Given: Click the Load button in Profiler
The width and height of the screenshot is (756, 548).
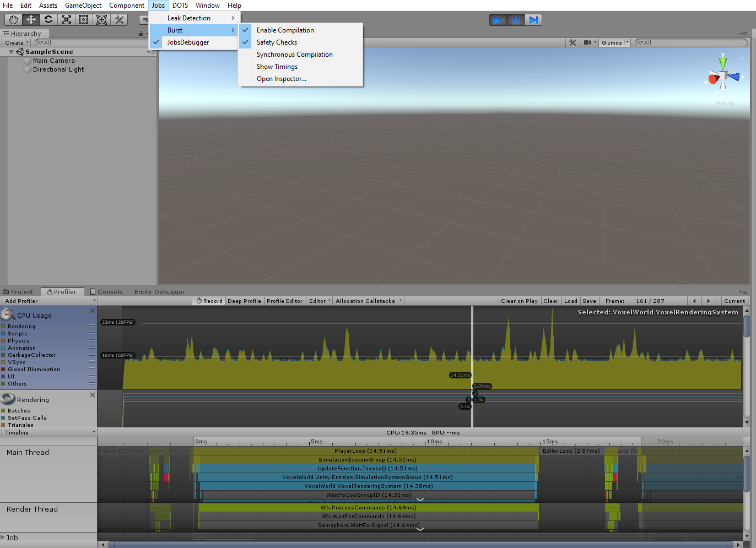Looking at the screenshot, I should click(571, 301).
